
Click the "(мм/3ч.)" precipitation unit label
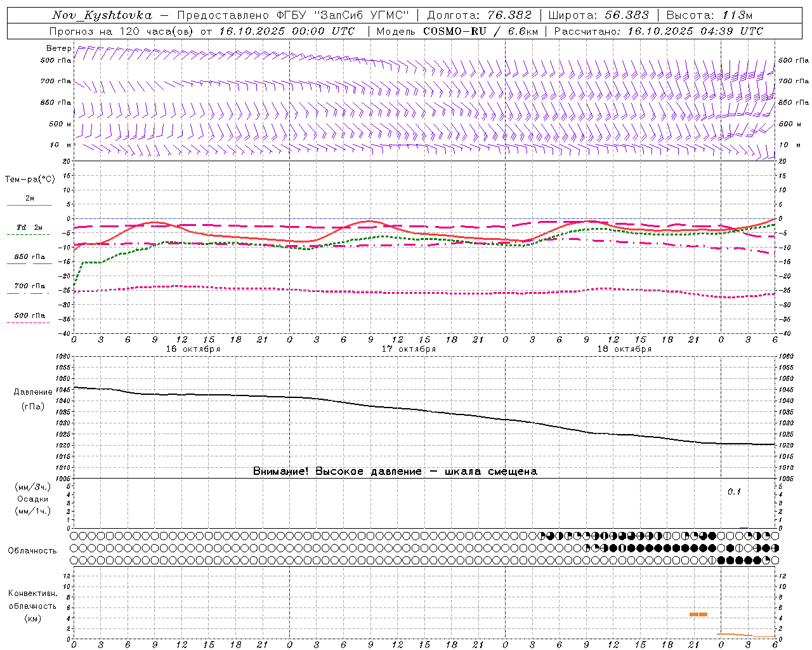click(33, 487)
